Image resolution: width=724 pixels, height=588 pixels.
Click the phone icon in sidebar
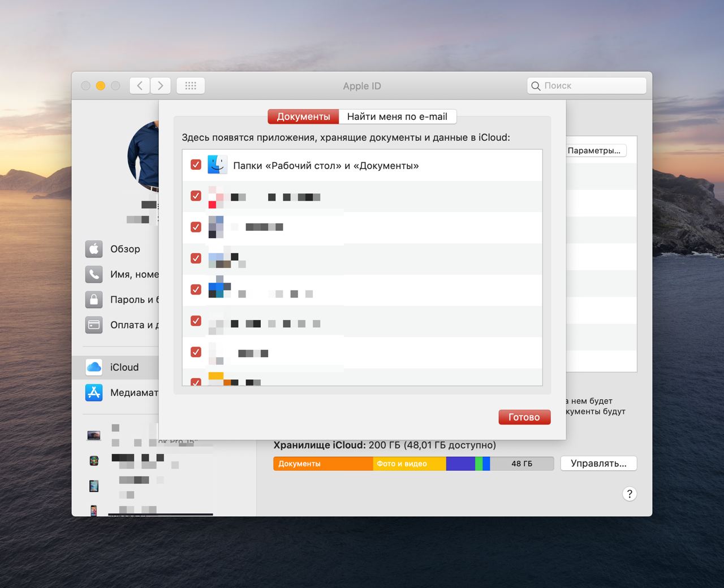point(94,274)
